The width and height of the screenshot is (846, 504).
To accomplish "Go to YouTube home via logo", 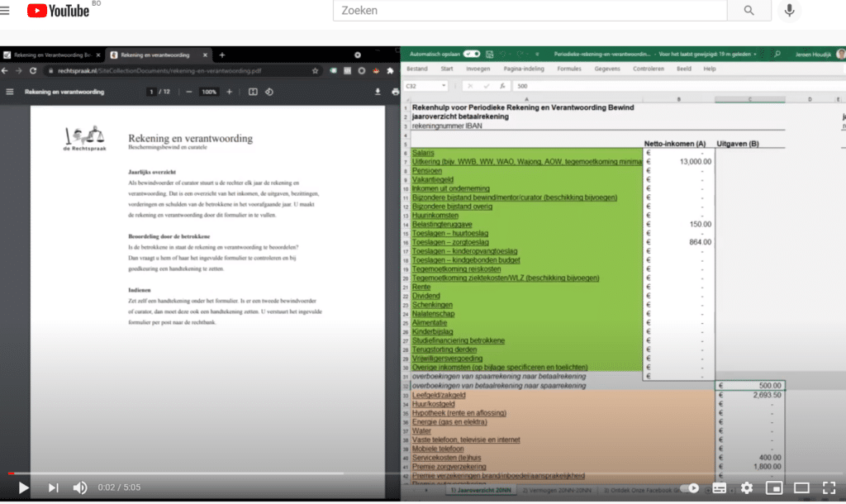I will (58, 10).
